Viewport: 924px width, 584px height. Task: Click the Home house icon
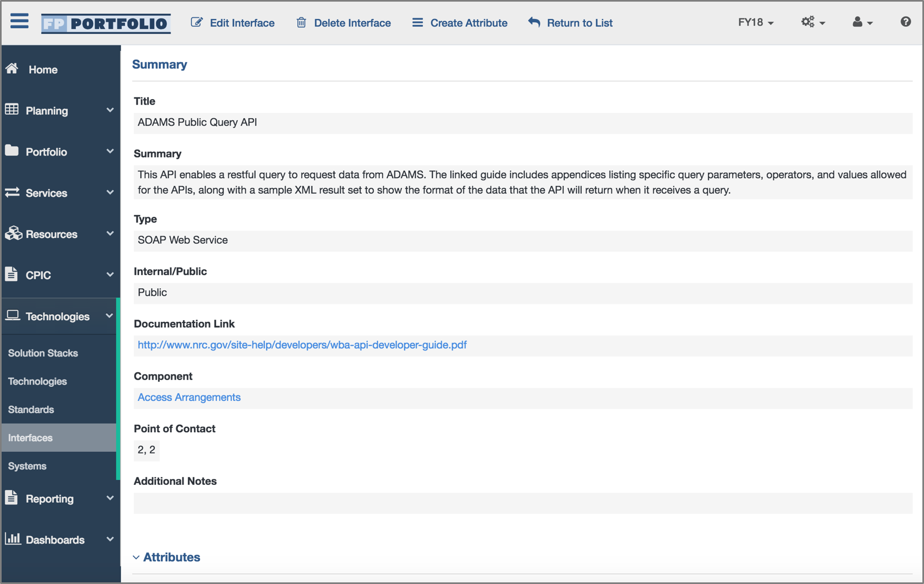12,69
